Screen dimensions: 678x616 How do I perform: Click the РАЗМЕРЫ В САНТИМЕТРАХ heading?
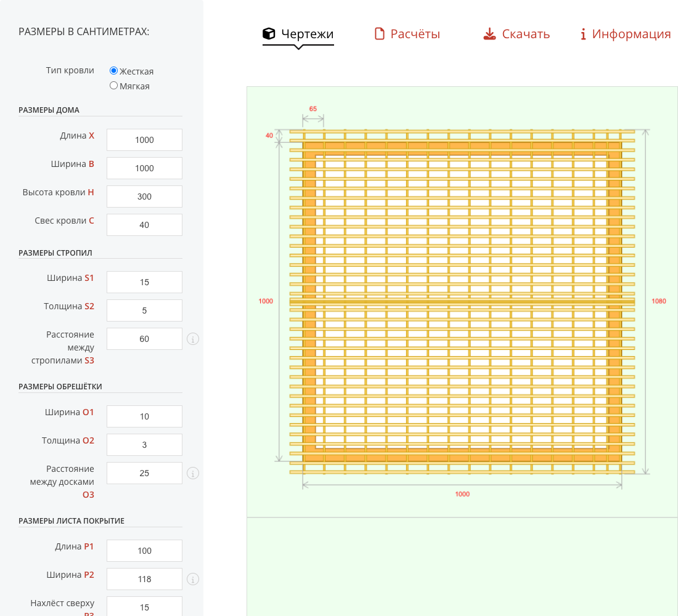click(x=84, y=31)
